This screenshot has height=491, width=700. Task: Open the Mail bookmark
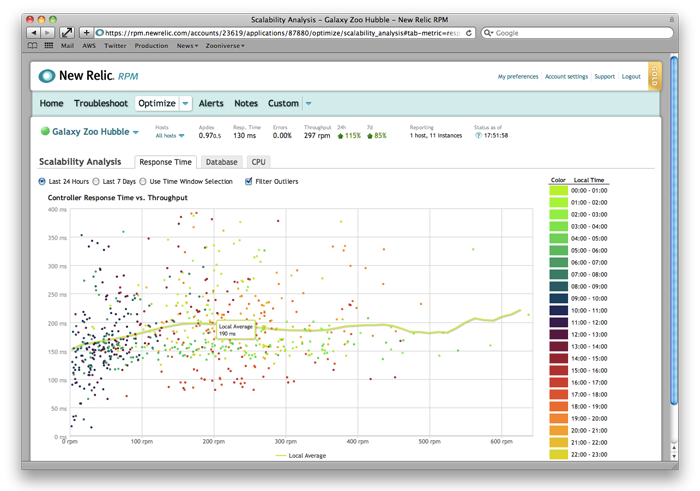(x=67, y=46)
